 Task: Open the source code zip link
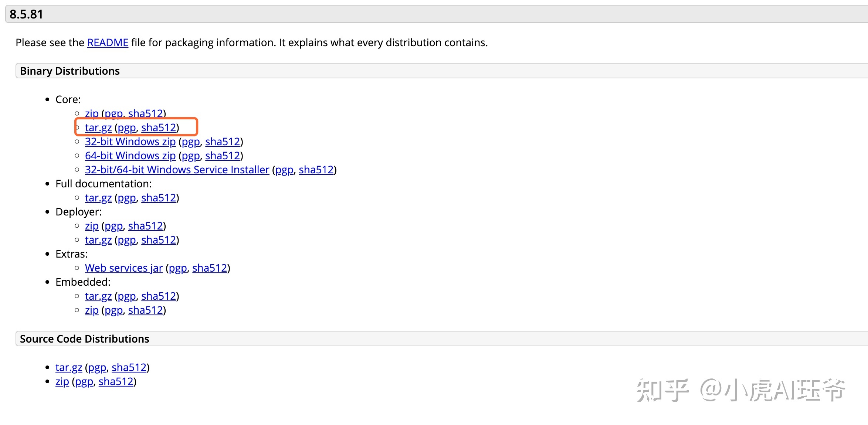click(x=62, y=381)
